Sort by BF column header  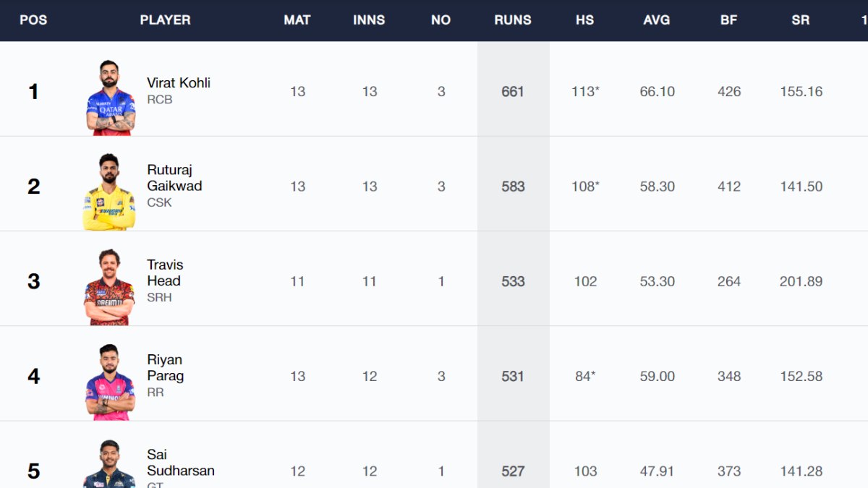pyautogui.click(x=728, y=20)
